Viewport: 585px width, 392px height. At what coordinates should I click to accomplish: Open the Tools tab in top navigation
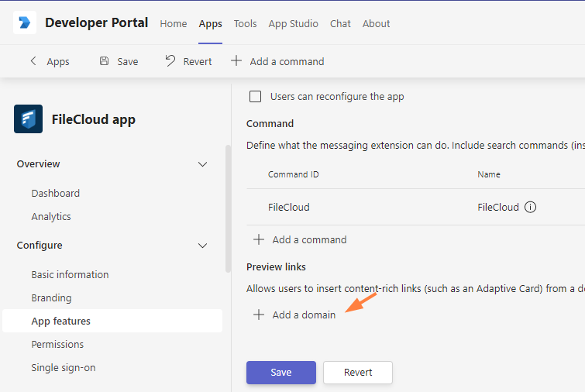pyautogui.click(x=245, y=23)
